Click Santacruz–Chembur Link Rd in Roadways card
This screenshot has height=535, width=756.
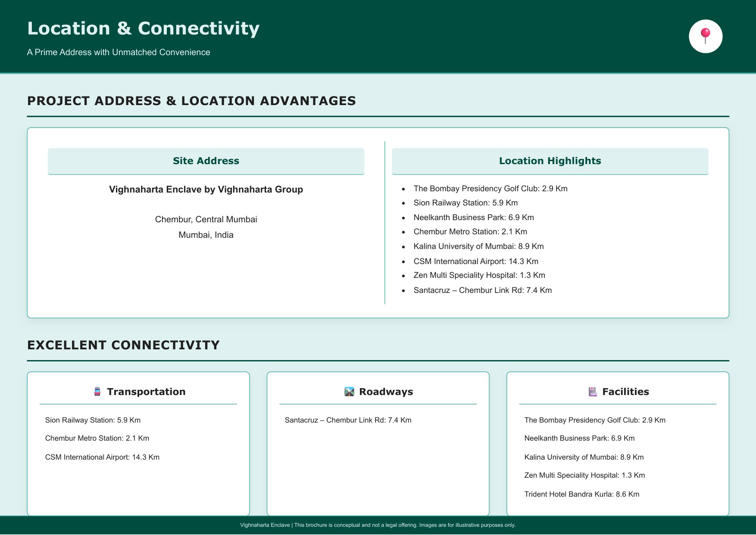point(348,420)
